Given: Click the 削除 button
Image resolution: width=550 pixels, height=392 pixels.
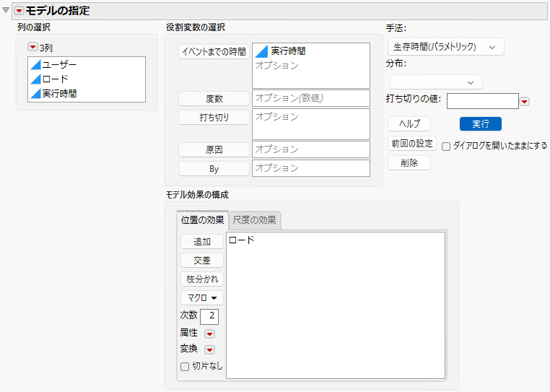Looking at the screenshot, I should [x=409, y=163].
